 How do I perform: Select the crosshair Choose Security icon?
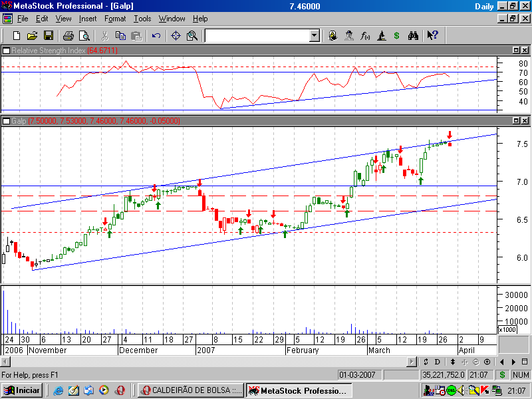(x=176, y=36)
